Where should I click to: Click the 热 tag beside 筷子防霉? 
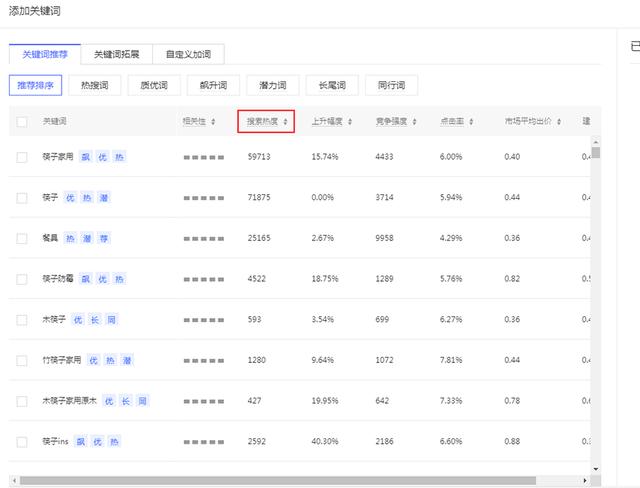tap(119, 279)
